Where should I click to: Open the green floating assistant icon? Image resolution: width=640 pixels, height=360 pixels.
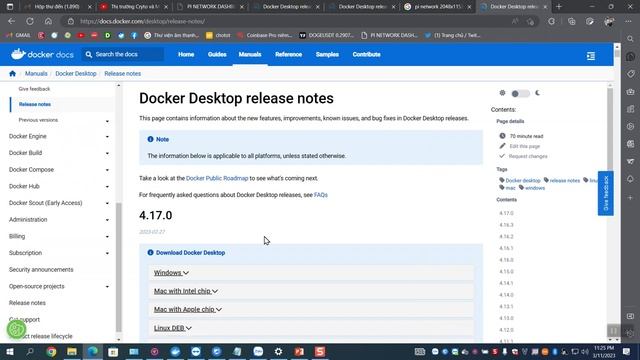16,329
